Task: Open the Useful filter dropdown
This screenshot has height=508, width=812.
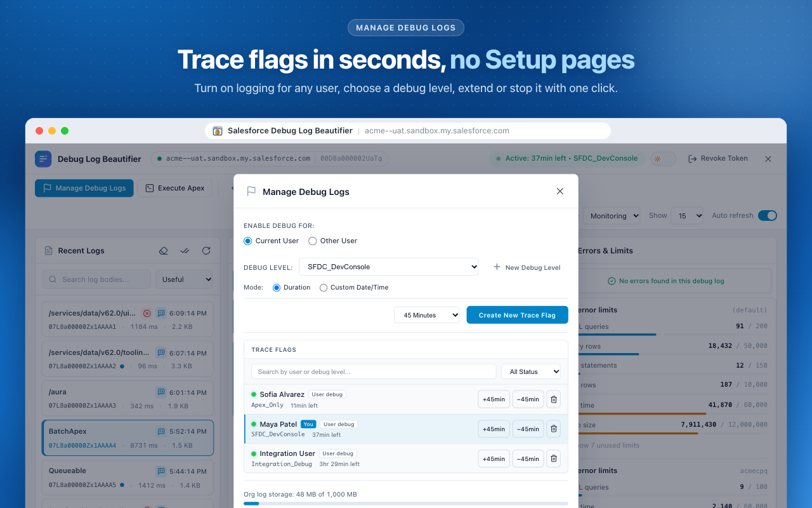Action: click(x=184, y=279)
